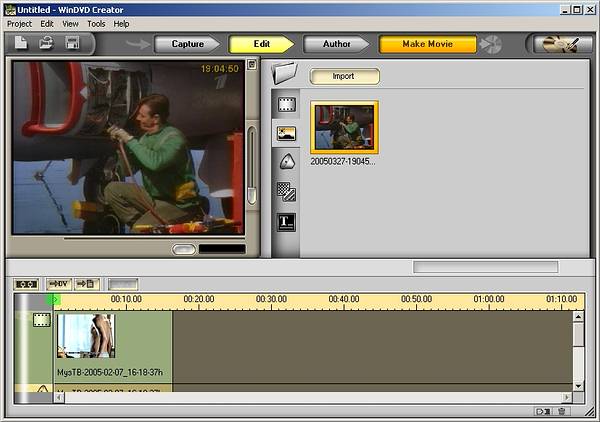600x422 pixels.
Task: Open the text titles library tab
Action: (x=287, y=222)
